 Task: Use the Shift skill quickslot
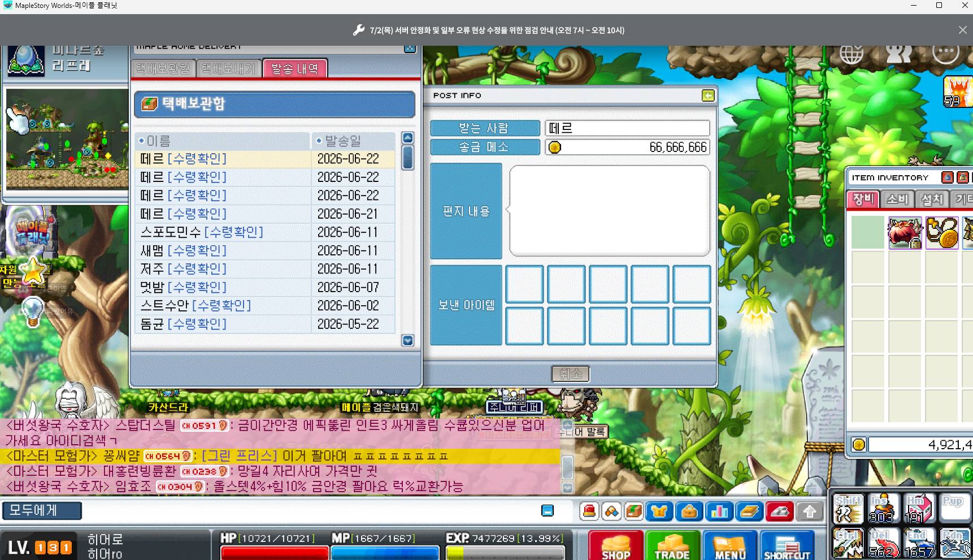click(848, 509)
